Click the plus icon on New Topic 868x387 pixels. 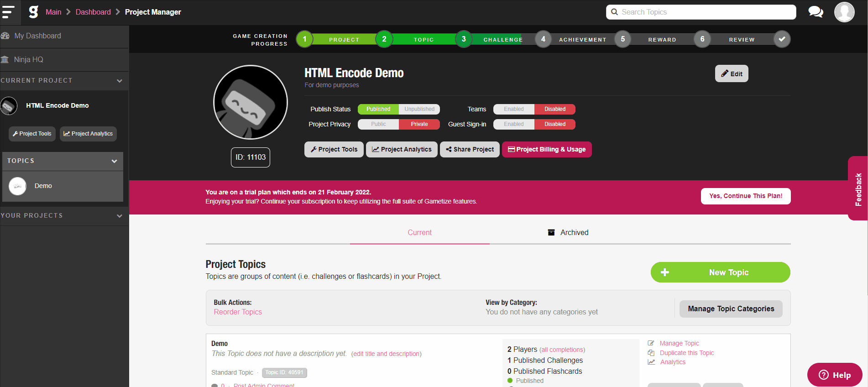[x=665, y=272]
